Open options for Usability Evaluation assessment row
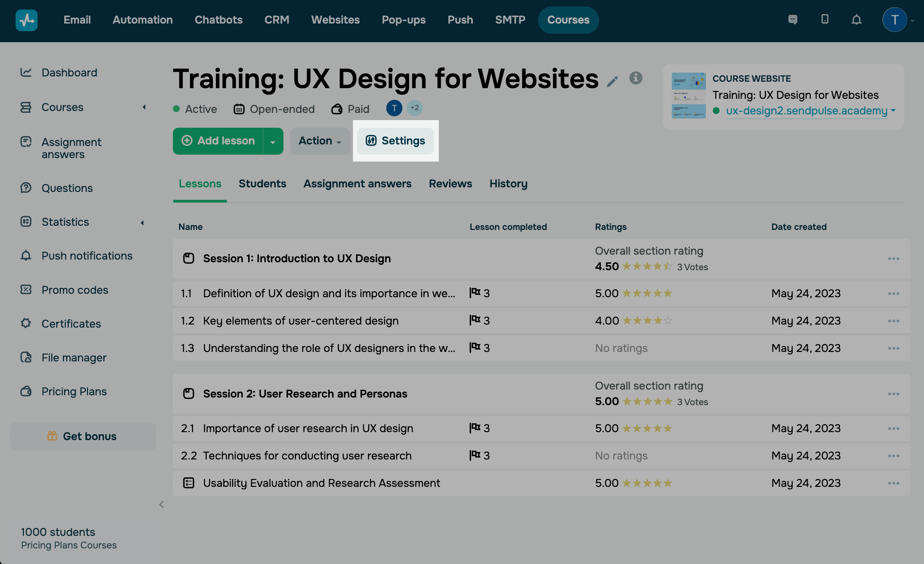The width and height of the screenshot is (924, 564). tap(894, 483)
